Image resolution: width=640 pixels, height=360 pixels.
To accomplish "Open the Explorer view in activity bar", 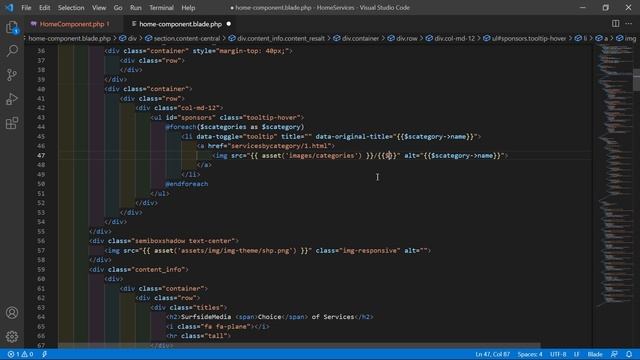I will (12, 27).
